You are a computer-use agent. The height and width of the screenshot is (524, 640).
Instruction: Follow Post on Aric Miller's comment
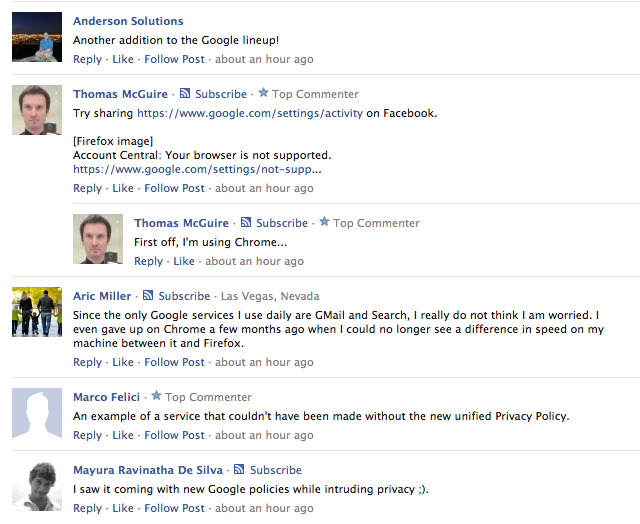pos(174,362)
